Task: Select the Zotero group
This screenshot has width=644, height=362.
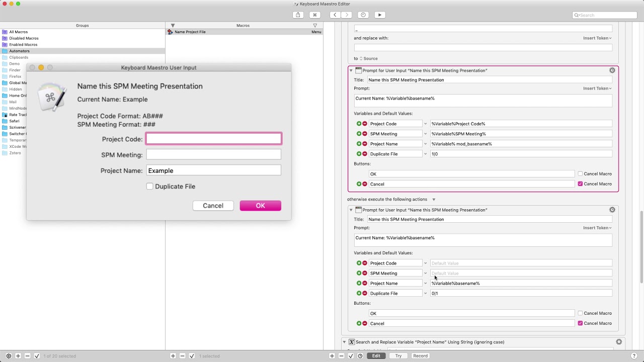Action: point(15,153)
